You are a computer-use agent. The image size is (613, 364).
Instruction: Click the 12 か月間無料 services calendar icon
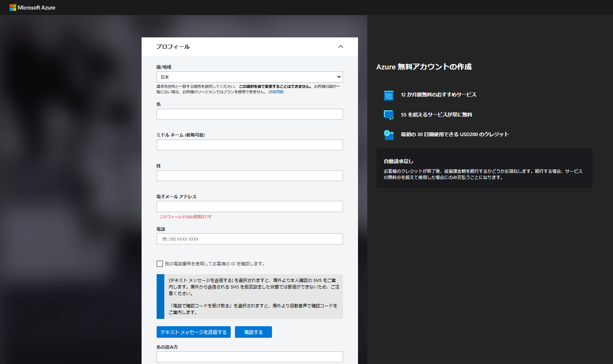coord(388,95)
